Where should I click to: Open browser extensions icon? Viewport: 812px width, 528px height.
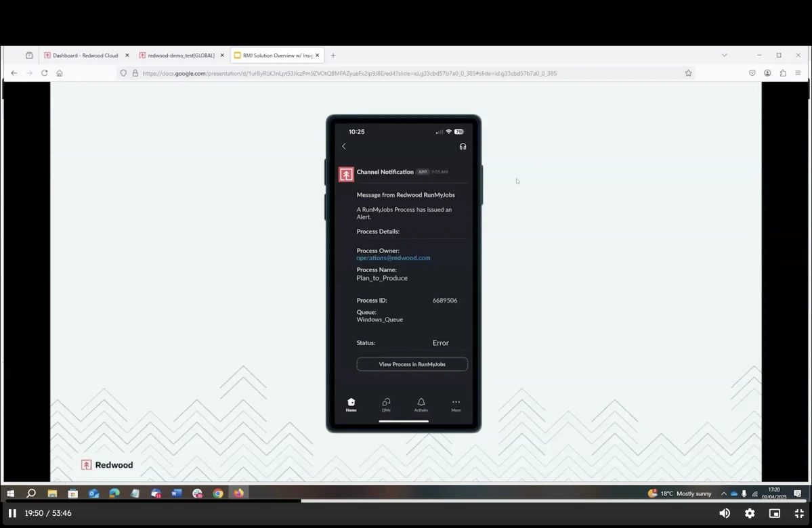(782, 73)
